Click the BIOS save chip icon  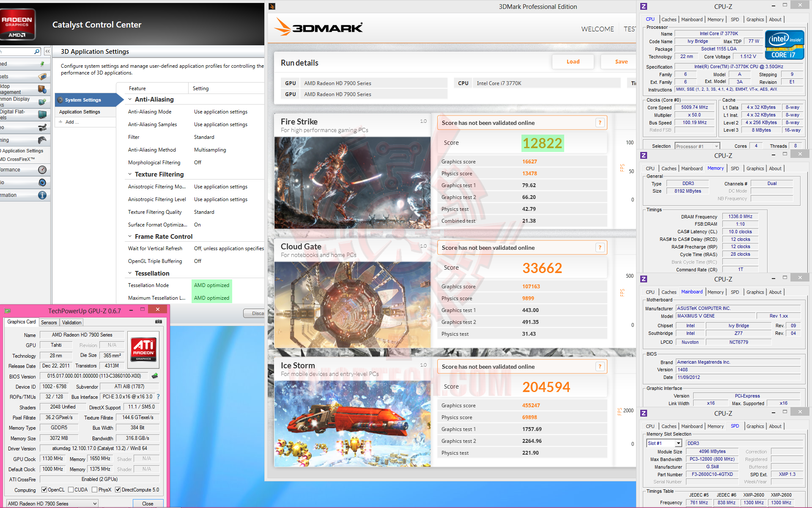pyautogui.click(x=155, y=376)
